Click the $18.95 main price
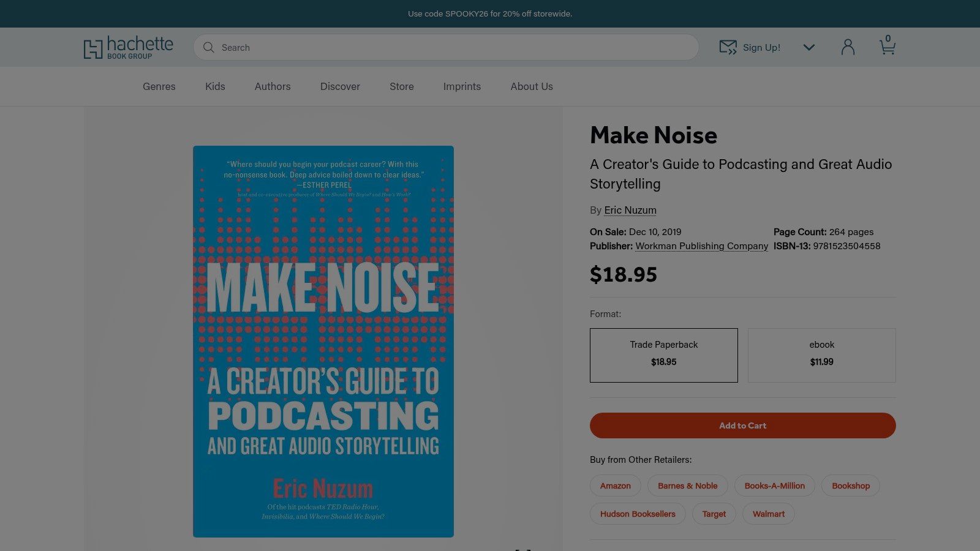The width and height of the screenshot is (980, 551). (x=624, y=274)
